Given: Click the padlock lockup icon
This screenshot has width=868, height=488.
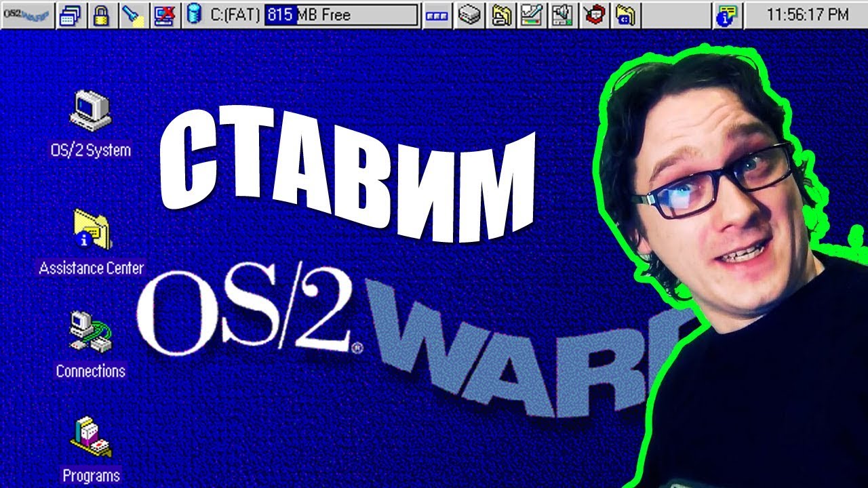Looking at the screenshot, I should [101, 15].
